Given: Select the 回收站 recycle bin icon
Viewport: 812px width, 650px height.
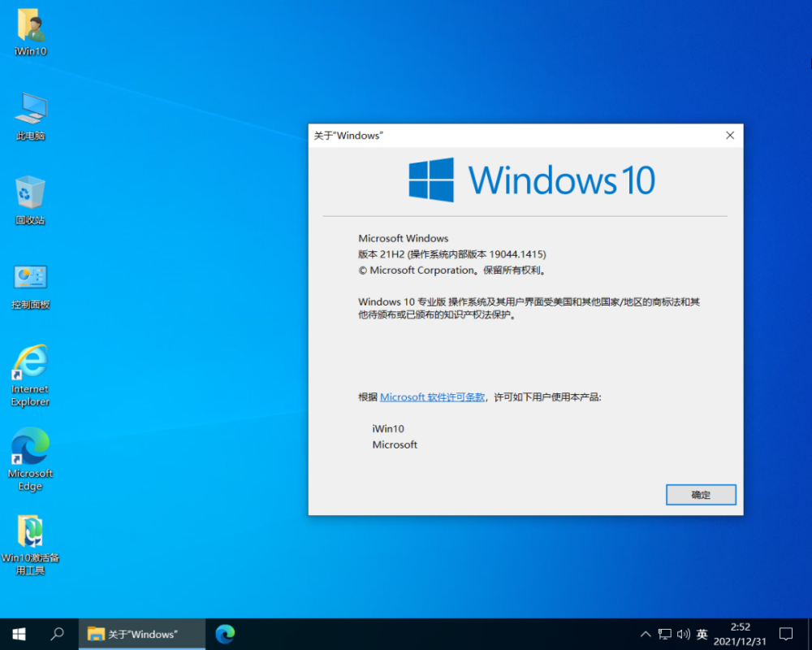Looking at the screenshot, I should (30, 200).
